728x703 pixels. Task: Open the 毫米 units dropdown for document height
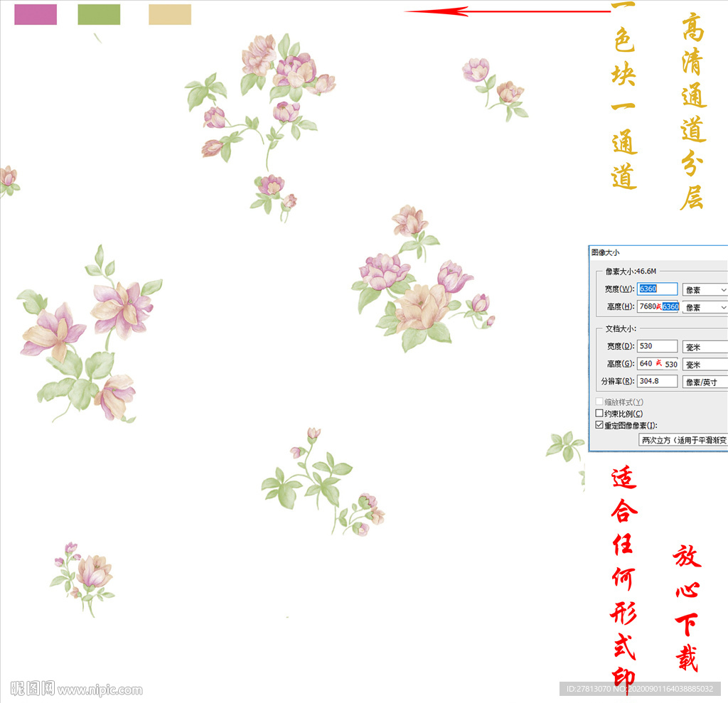click(705, 365)
